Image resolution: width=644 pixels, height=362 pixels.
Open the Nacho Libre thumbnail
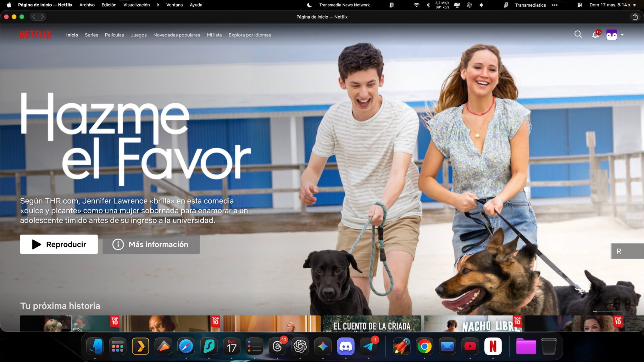473,324
